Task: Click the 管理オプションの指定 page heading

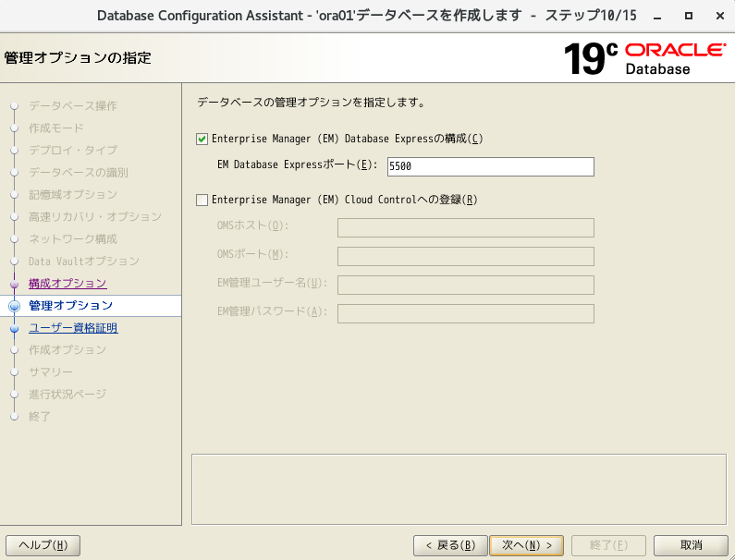Action: point(78,58)
